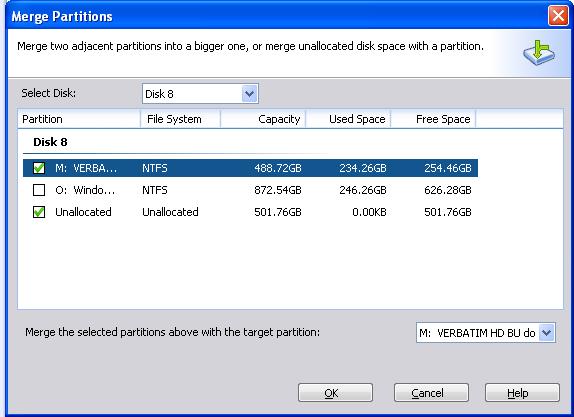Select the O: Windo NTFS partition row
The image size is (574, 417).
click(x=250, y=190)
